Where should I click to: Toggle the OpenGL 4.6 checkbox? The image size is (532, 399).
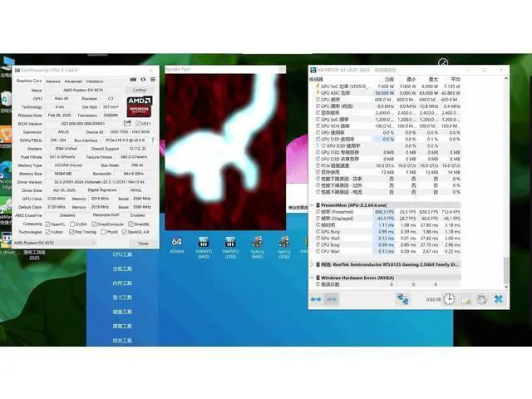pos(125,232)
